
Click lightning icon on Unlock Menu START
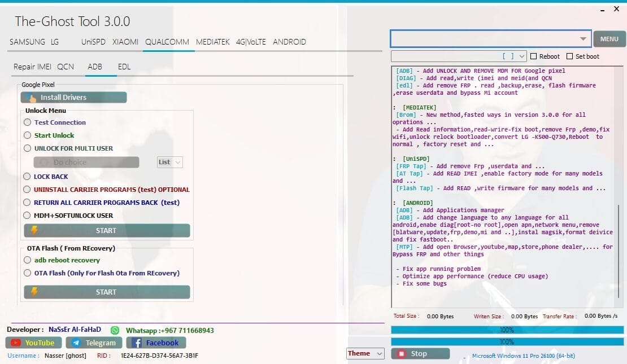[x=34, y=230]
